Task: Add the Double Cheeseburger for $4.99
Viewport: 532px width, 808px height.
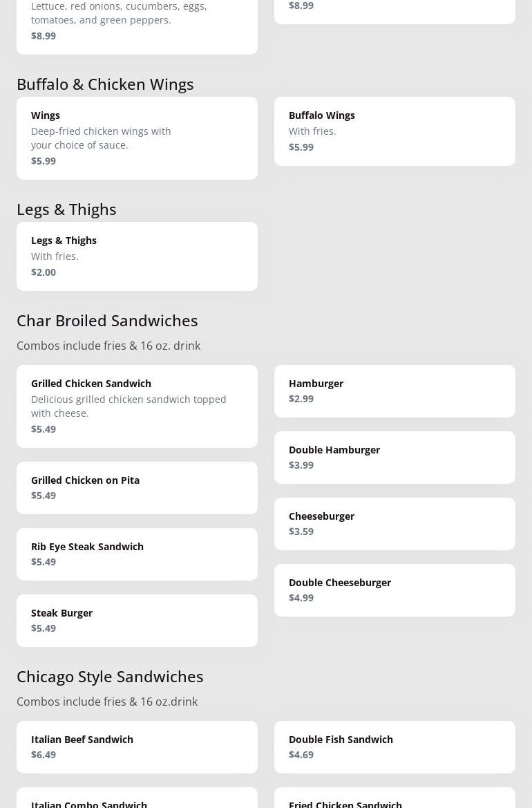Action: coord(395,590)
